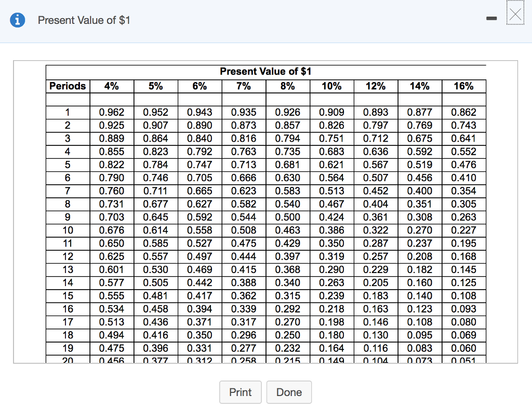The image size is (532, 408).
Task: Click value 0.340 in period 14 row
Action: click(288, 282)
